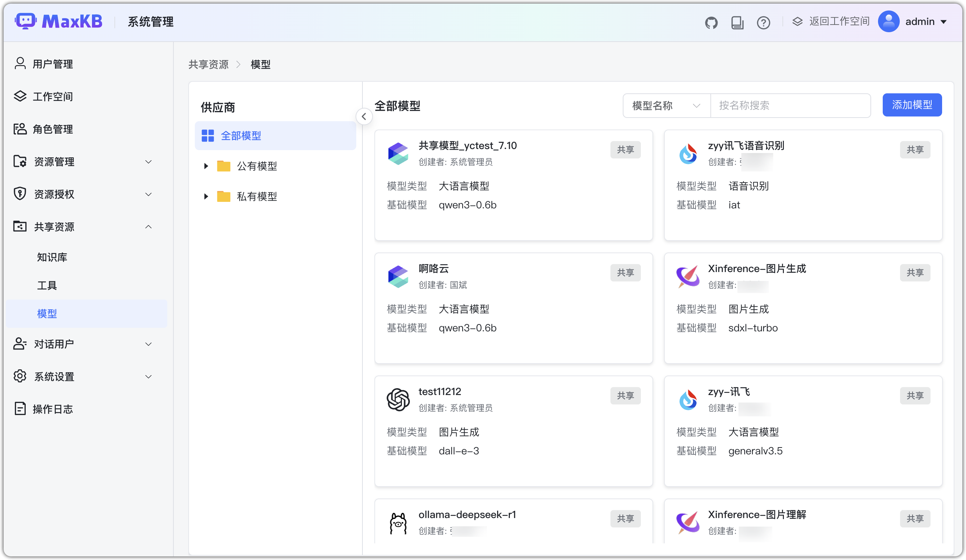Open 知识库 under shared resources
Screen dimensions: 966x560
[x=52, y=257]
